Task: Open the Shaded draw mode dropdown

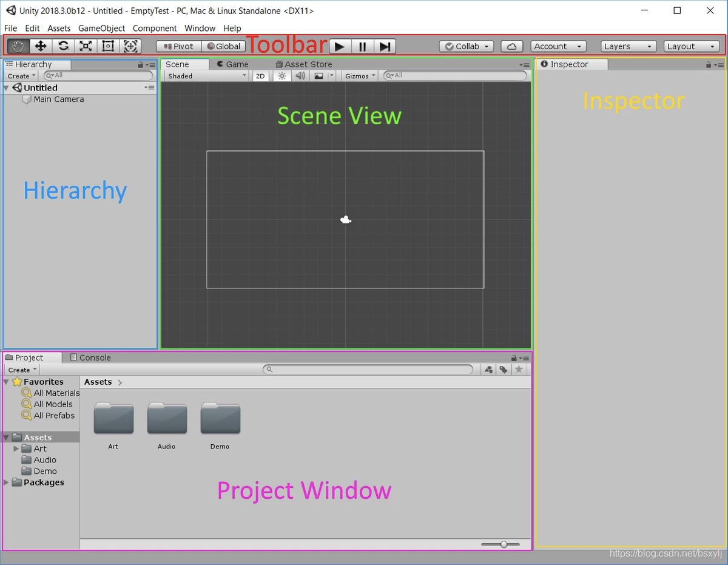Action: [x=206, y=76]
